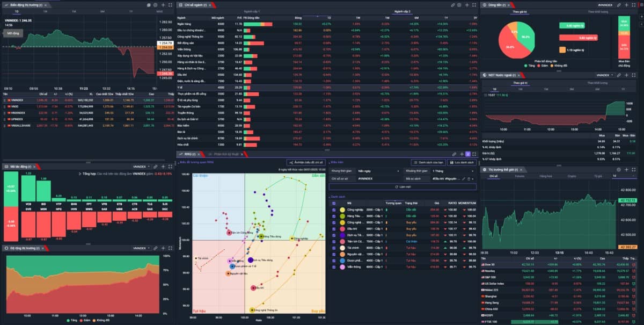
Task: Switch to Futures tab in Thị trường thế giới
Action: tap(519, 176)
